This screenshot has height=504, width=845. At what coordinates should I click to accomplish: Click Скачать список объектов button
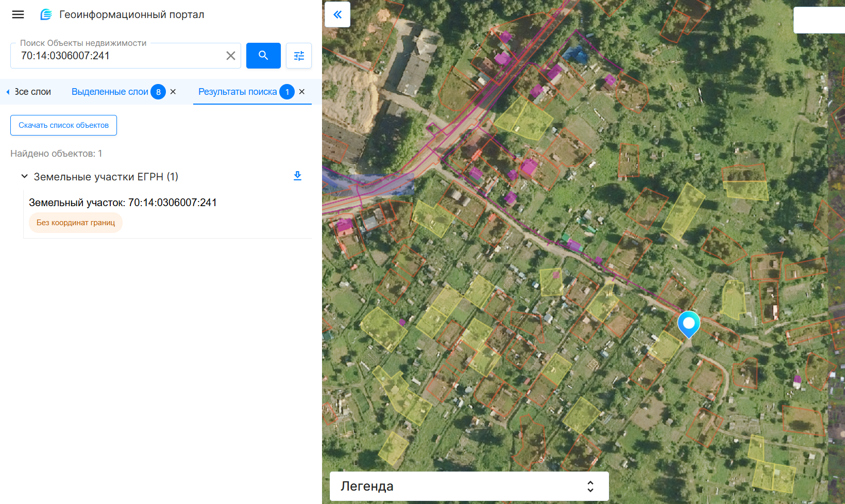(63, 125)
